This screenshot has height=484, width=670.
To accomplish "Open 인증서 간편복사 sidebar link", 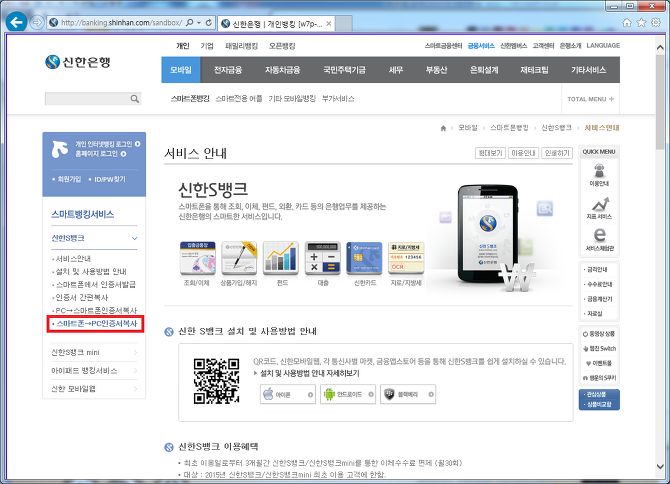I will coord(80,297).
